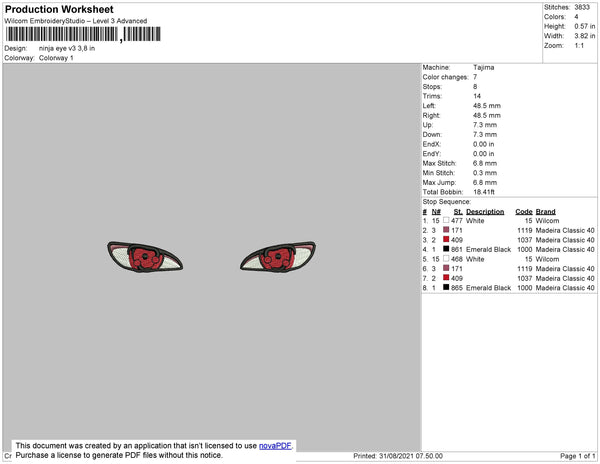Click 'Madeira Classic 40' in stop 7 row
Image resolution: width=600 pixels, height=464 pixels.
coord(565,278)
